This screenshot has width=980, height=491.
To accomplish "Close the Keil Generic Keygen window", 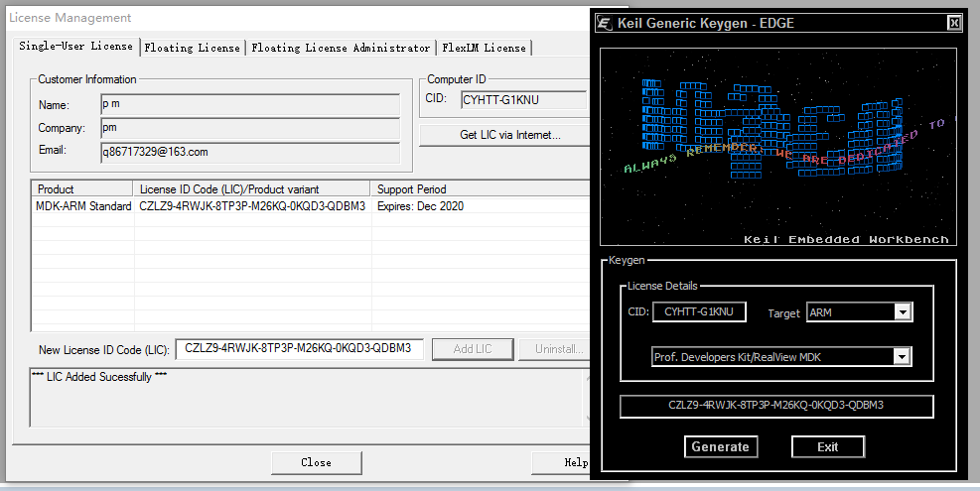I will coord(954,23).
